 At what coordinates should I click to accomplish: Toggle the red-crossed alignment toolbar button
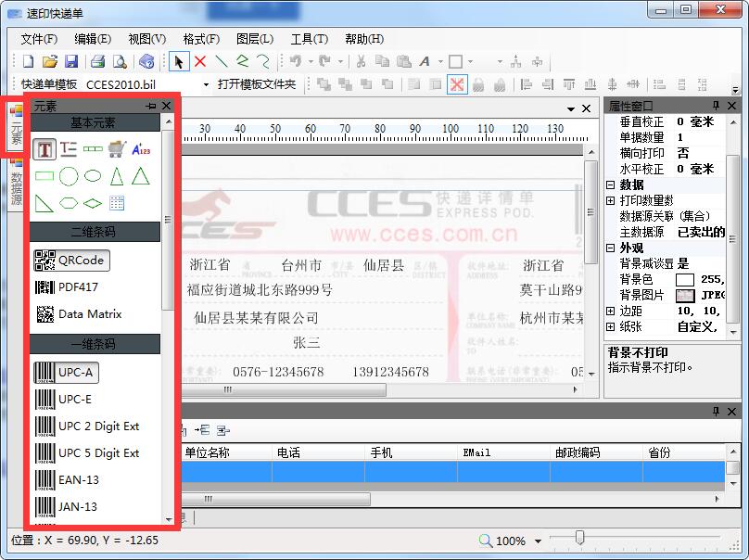[x=457, y=84]
